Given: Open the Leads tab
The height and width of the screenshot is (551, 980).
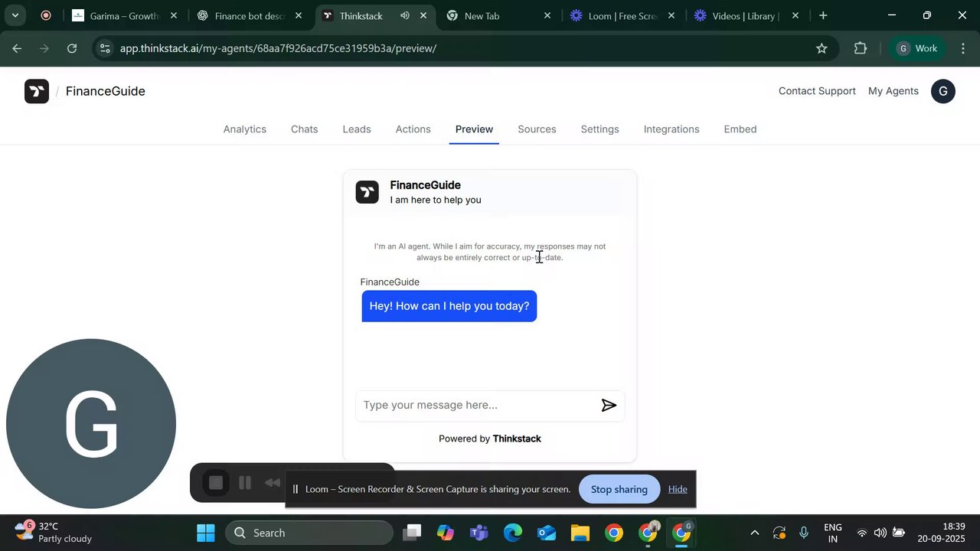Looking at the screenshot, I should 357,129.
